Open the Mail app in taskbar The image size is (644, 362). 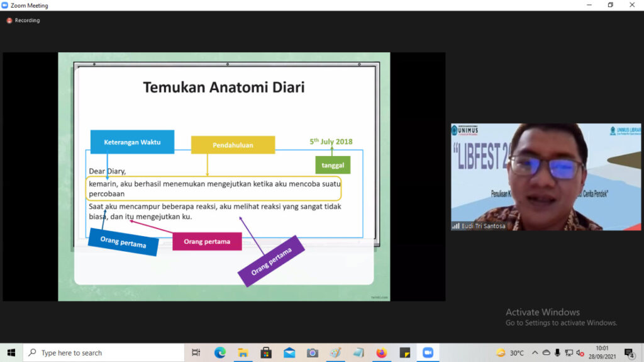point(289,353)
